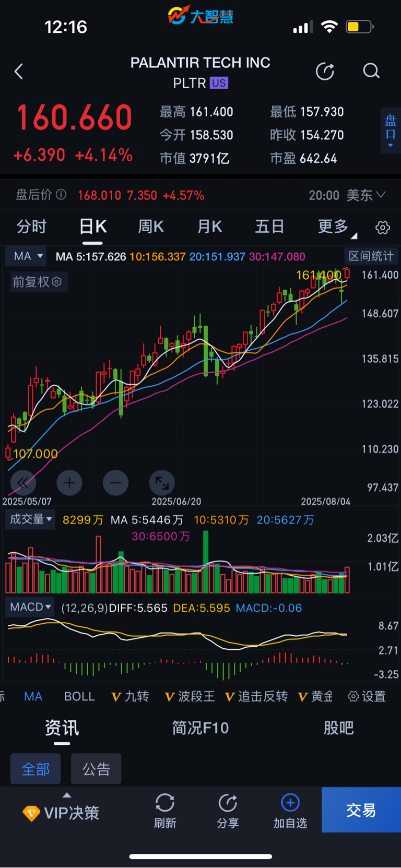Tap the 加自选 add watchlist icon
This screenshot has width=401, height=868.
click(x=290, y=802)
